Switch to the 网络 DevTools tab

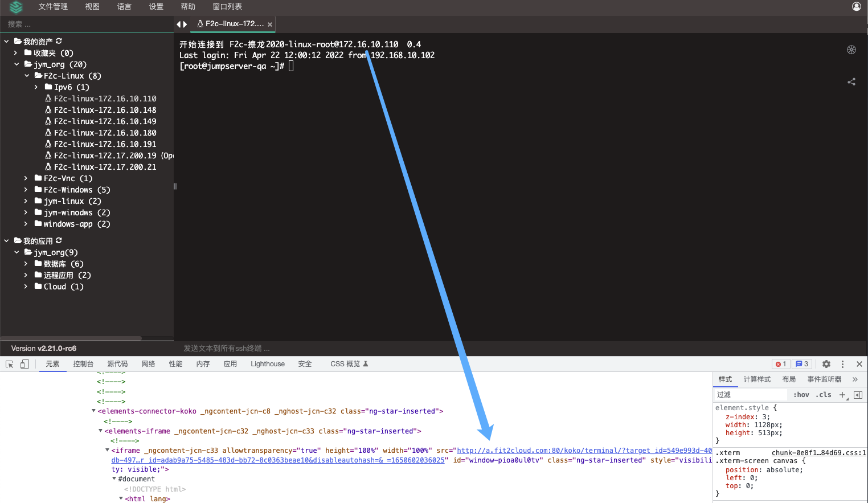pyautogui.click(x=148, y=363)
